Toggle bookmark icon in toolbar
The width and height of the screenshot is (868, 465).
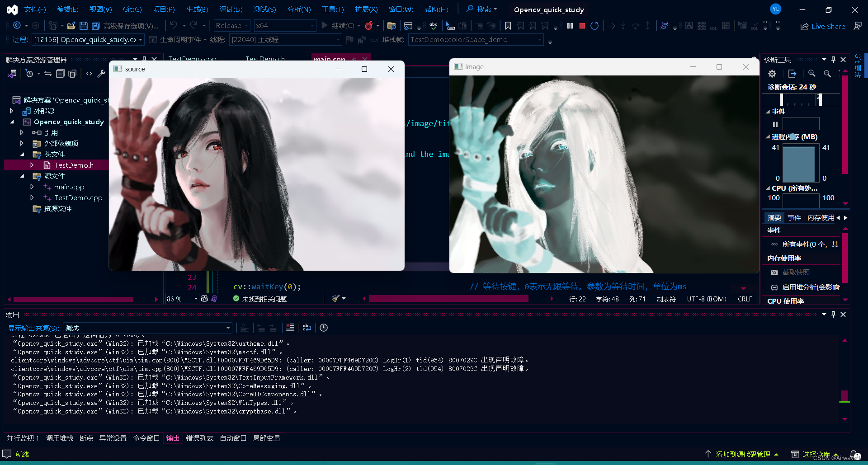click(508, 26)
